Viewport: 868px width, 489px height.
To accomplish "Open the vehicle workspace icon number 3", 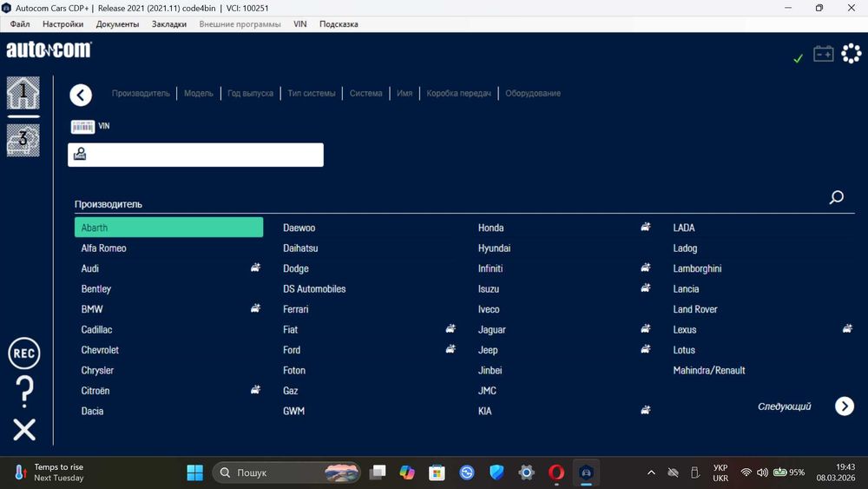I will (x=23, y=140).
